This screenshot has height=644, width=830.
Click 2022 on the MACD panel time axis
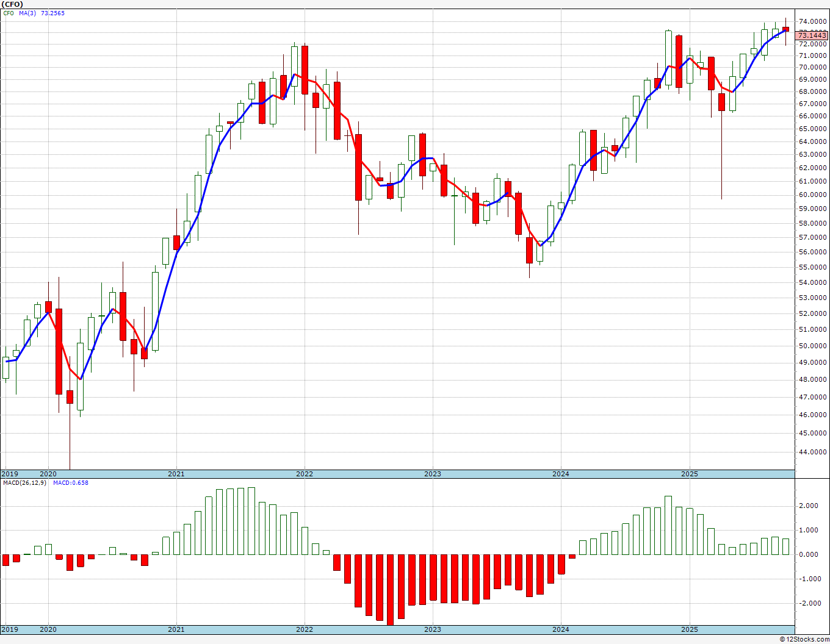(x=305, y=629)
